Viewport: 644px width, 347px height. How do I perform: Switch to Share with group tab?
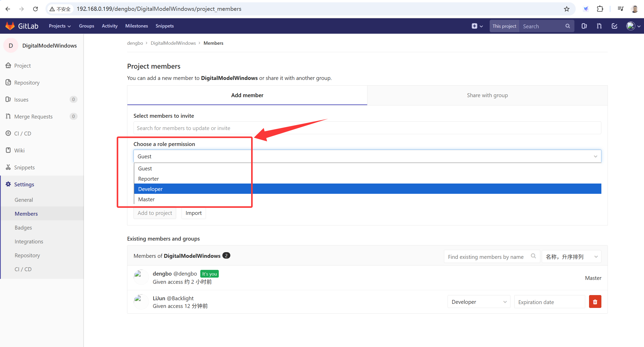(x=487, y=95)
